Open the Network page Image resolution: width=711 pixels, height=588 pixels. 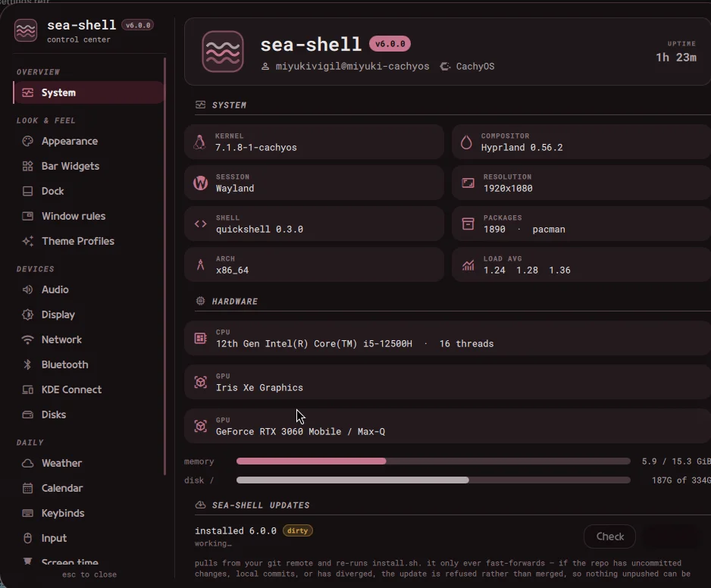(x=89, y=339)
